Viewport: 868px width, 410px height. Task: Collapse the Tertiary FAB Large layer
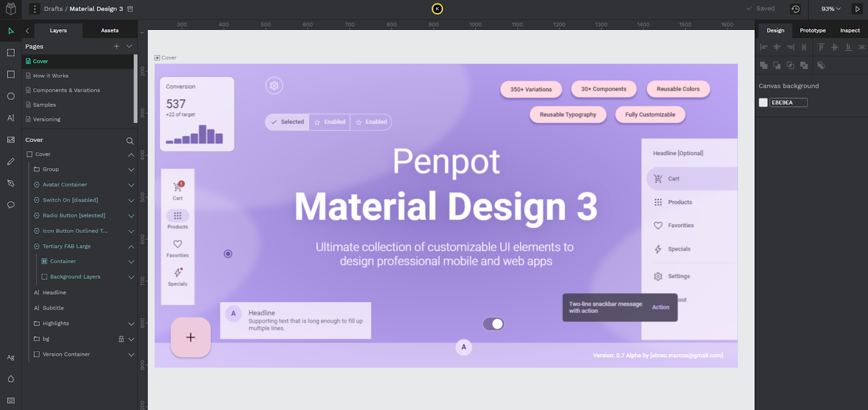tap(131, 247)
